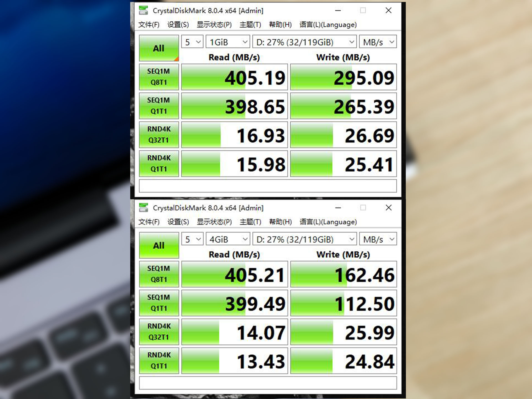Click the 162.46 write result
The width and height of the screenshot is (532, 399).
[x=344, y=274]
